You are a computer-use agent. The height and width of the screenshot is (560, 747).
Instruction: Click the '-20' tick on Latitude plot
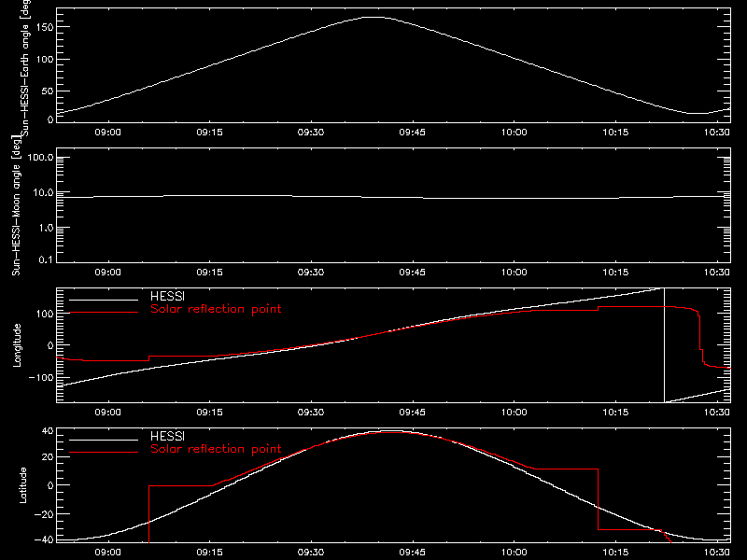(44, 514)
